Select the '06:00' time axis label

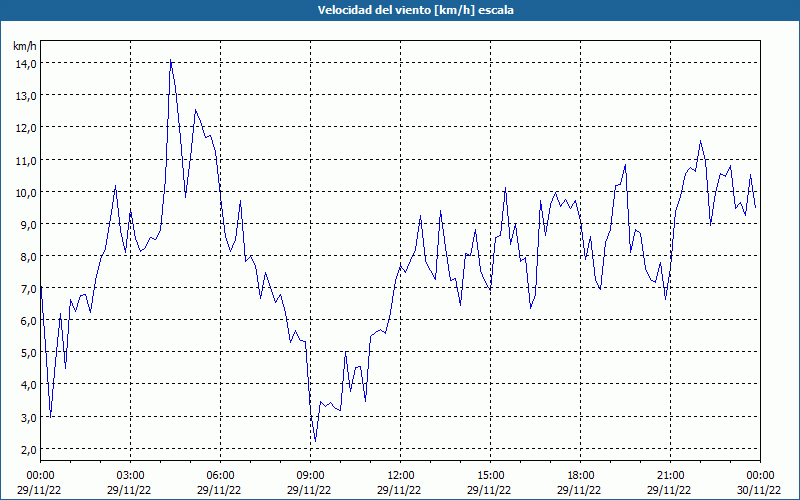point(220,476)
